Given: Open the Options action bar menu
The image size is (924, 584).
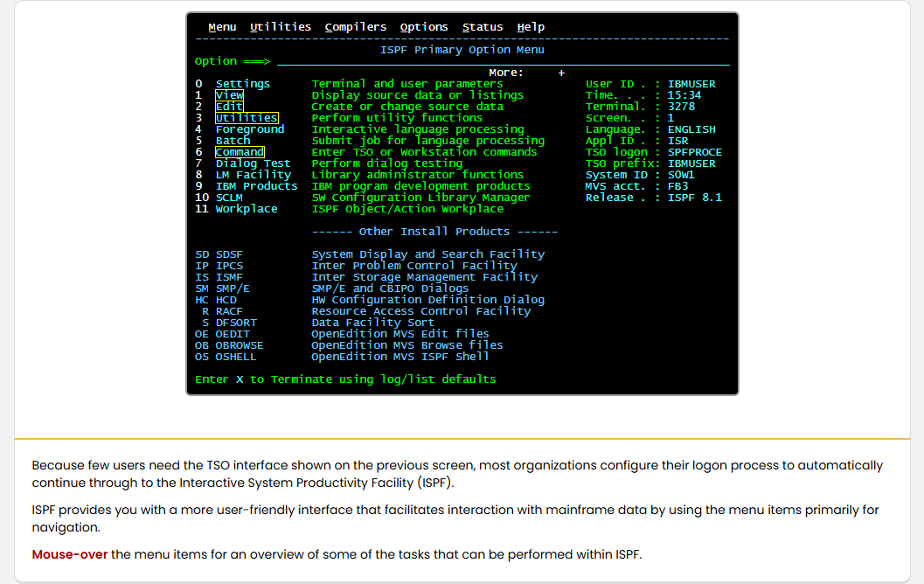Looking at the screenshot, I should [x=424, y=27].
